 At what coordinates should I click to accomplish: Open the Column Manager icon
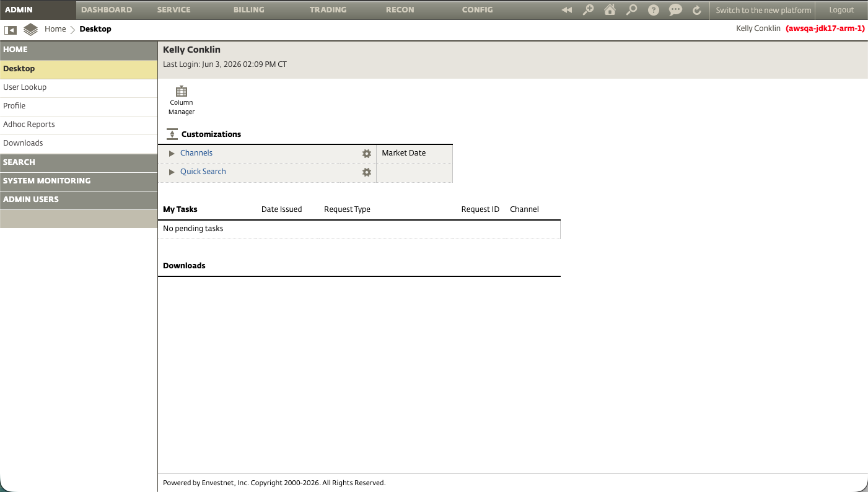click(x=182, y=100)
